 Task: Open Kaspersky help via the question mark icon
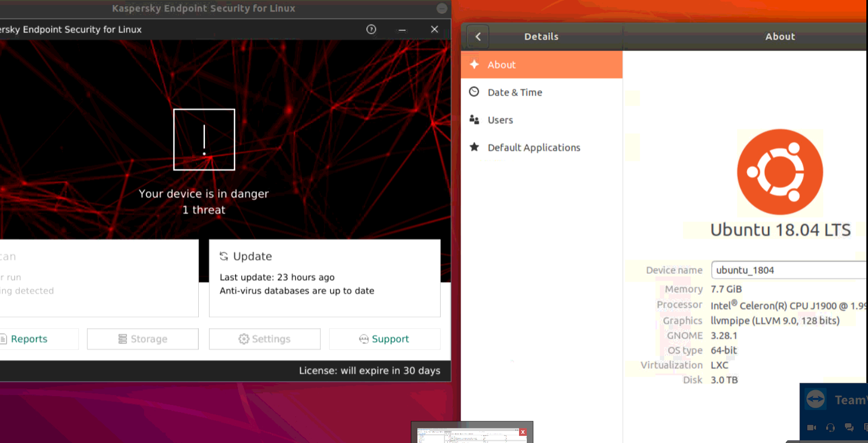point(371,29)
